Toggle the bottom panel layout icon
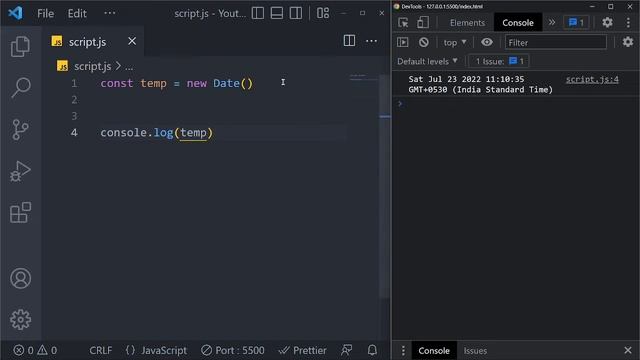Image resolution: width=640 pixels, height=360 pixels. 277,13
